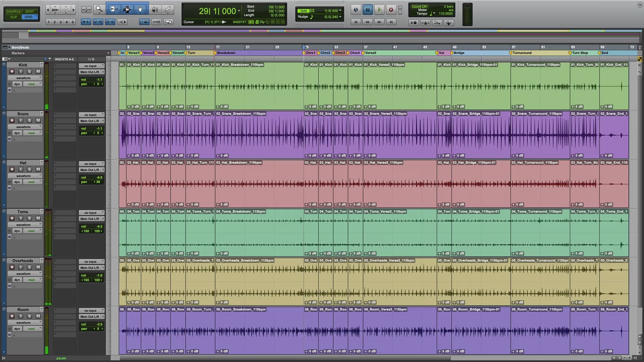Screen dimensions: 644x362
Task: Start playback with the Play button
Action: 379,10
